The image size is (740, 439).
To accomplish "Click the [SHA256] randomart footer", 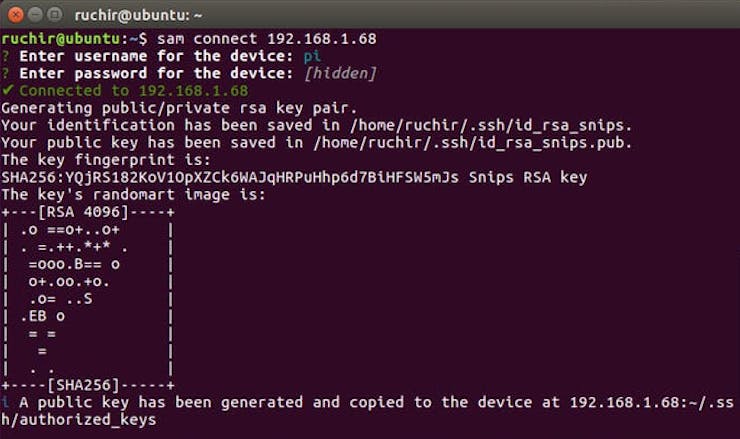I will point(83,385).
